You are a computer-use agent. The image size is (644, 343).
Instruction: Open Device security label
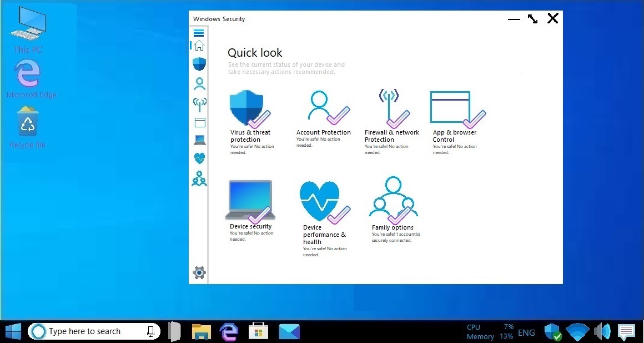250,226
